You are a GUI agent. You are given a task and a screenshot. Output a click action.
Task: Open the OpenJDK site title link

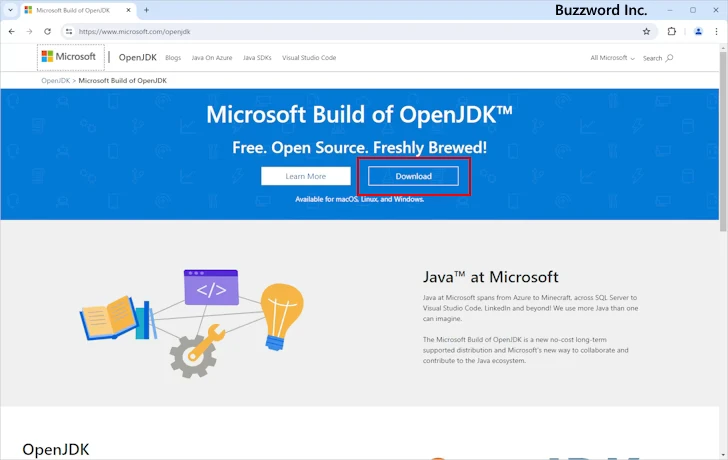click(x=137, y=58)
